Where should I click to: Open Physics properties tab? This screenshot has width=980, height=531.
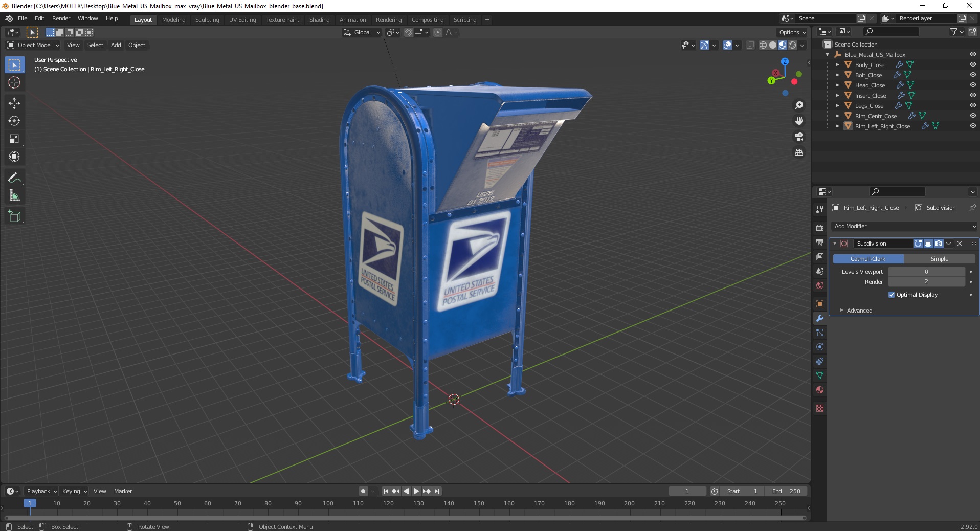pyautogui.click(x=820, y=347)
